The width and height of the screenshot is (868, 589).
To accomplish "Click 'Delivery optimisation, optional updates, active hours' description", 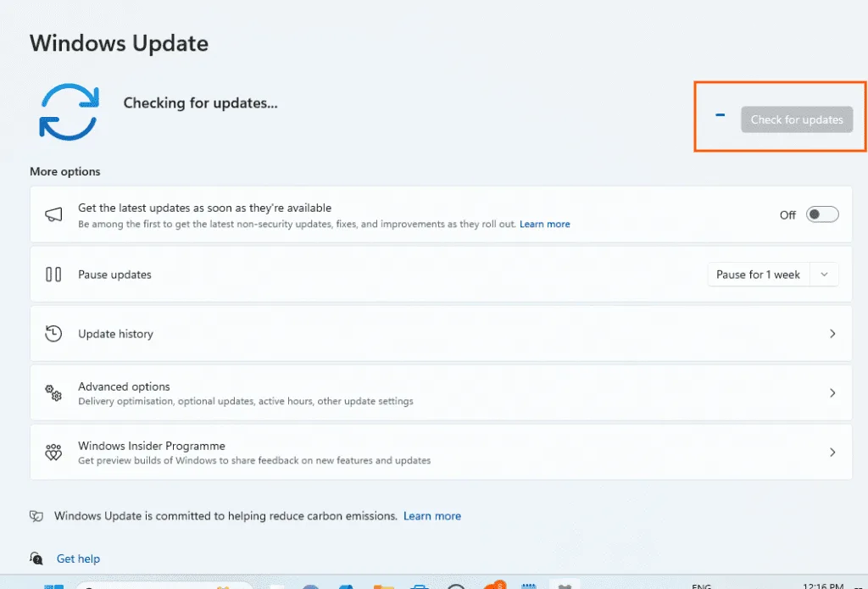I will point(246,402).
